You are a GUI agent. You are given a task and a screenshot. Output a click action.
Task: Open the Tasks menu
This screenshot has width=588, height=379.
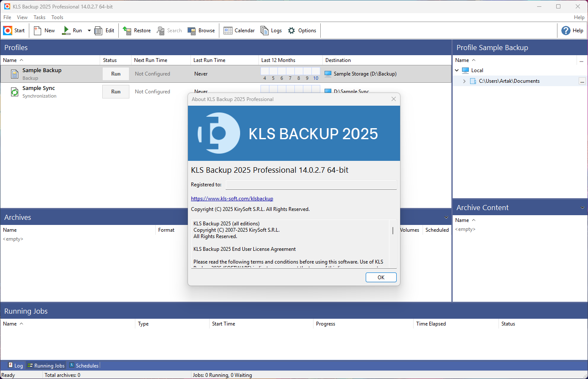(x=39, y=17)
